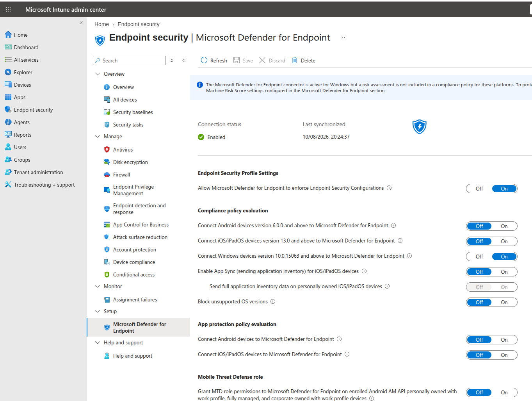Click the Troubleshooting + support tools icon
Image resolution: width=532 pixels, height=401 pixels.
click(8, 185)
